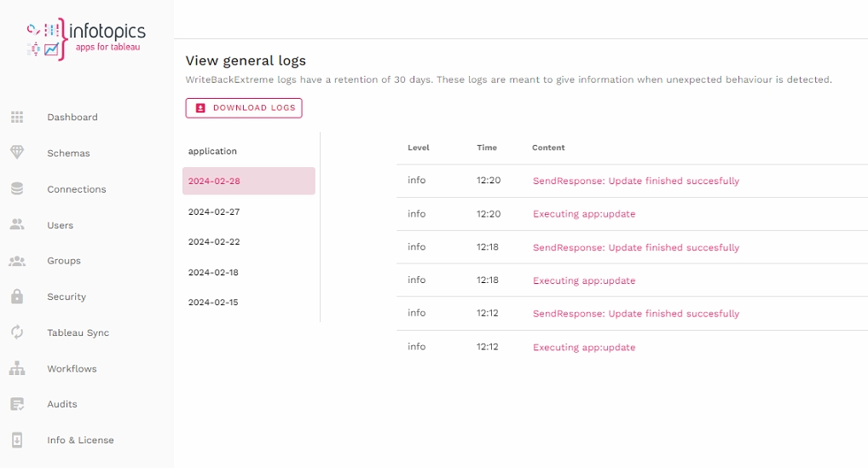Screen dimensions: 868x468
Task: Click the Audits checklist icon
Action: [x=17, y=404]
